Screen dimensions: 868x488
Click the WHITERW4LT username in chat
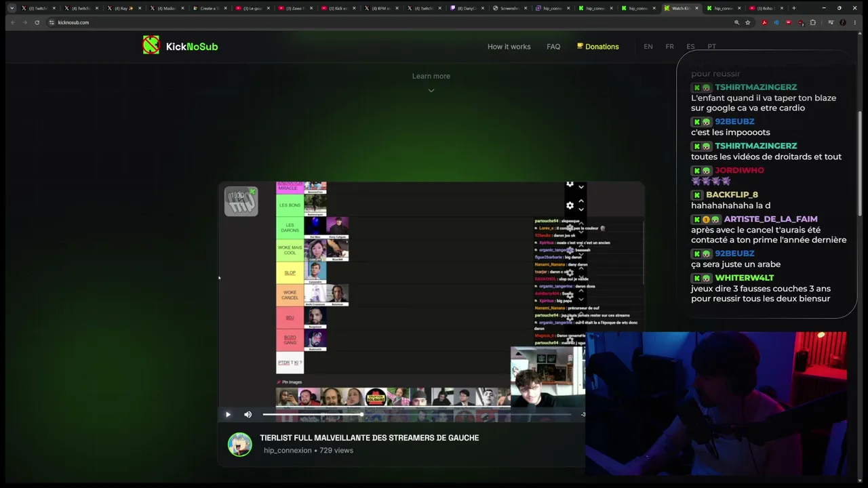(744, 278)
